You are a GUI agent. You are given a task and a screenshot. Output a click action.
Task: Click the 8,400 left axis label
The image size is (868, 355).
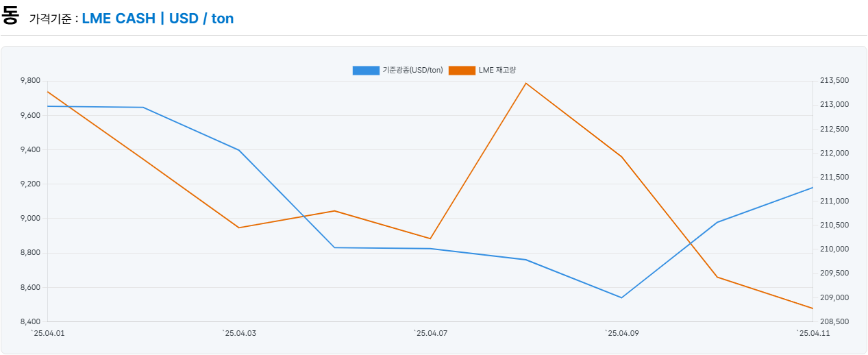pos(31,321)
